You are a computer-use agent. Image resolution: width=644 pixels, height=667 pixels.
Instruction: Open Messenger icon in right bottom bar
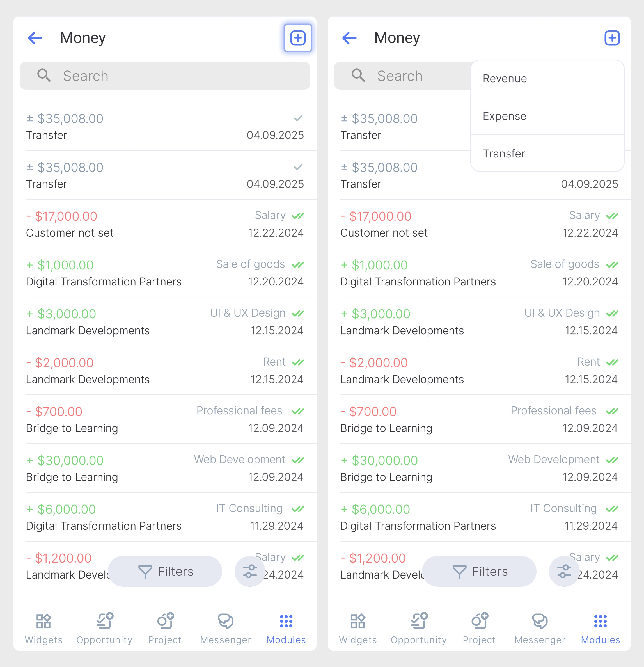pyautogui.click(x=540, y=621)
